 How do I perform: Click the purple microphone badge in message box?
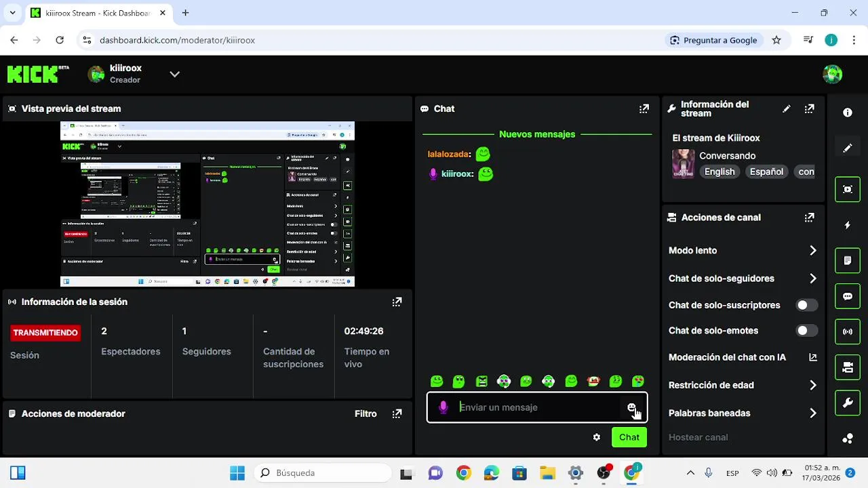point(443,407)
